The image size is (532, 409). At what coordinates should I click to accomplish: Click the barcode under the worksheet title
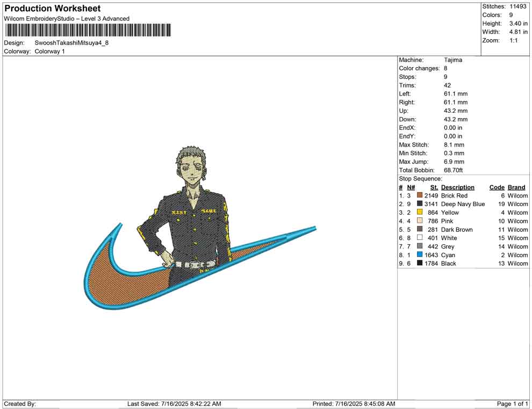coord(88,30)
